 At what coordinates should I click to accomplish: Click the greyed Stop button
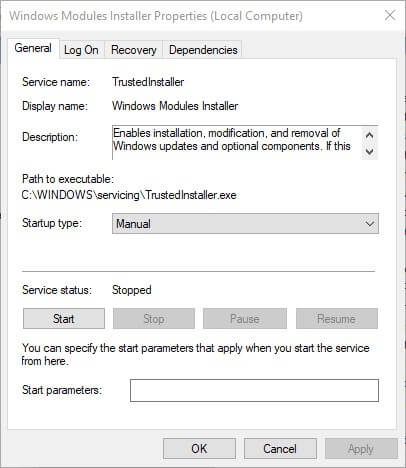click(x=154, y=319)
